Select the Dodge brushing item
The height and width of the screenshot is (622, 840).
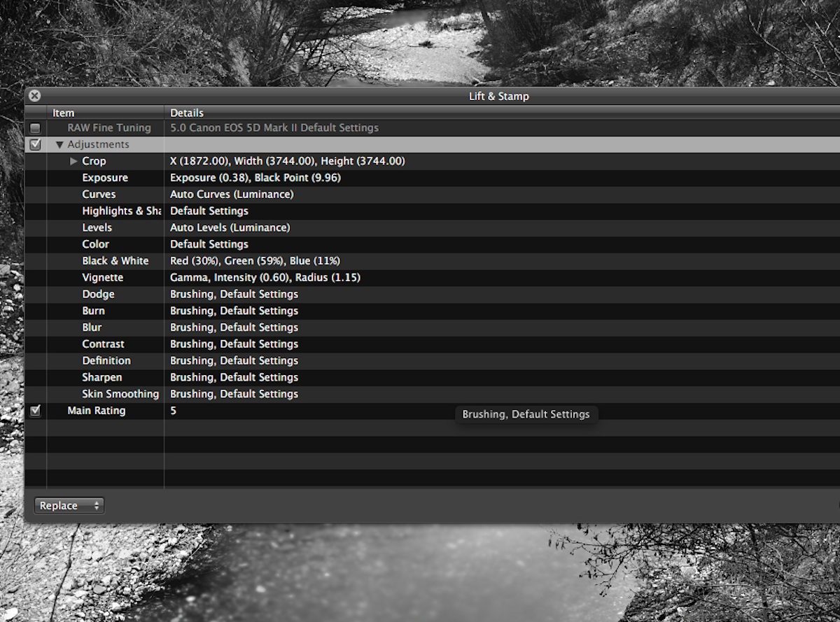[98, 295]
